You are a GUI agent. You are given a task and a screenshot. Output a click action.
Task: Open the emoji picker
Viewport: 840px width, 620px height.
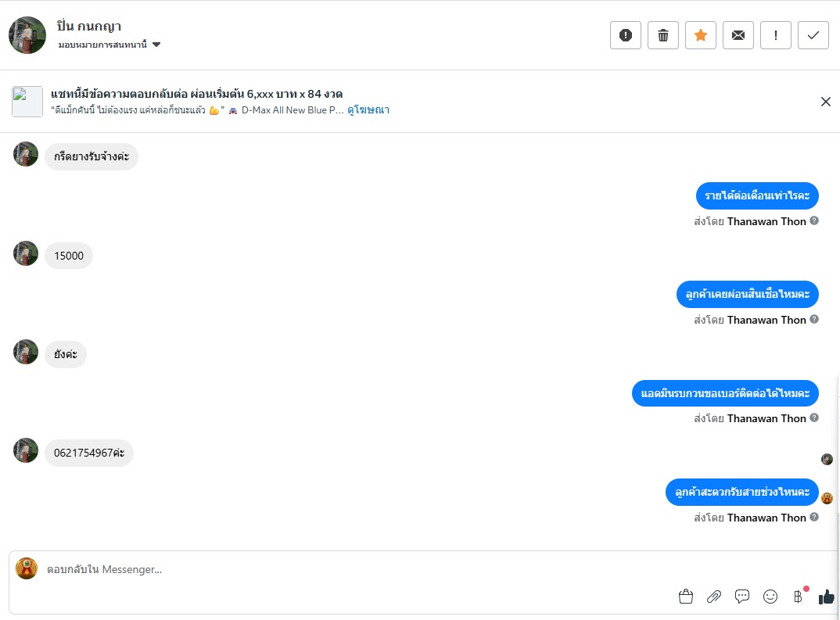click(x=770, y=597)
